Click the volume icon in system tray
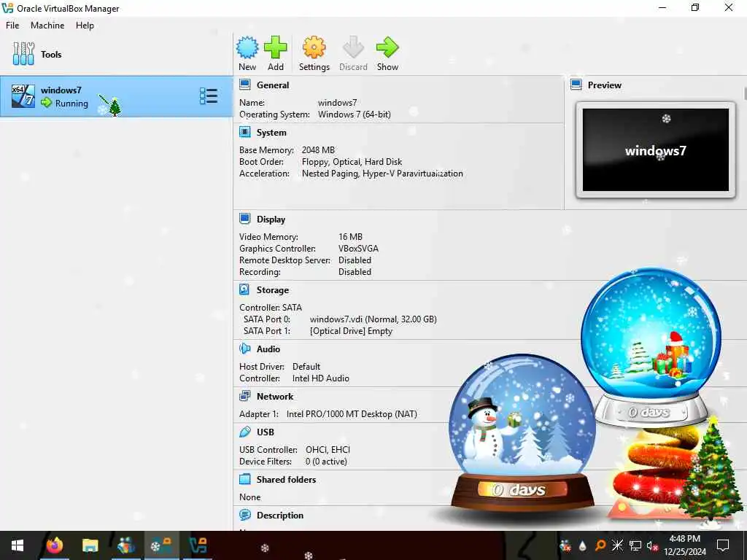747x560 pixels. [x=652, y=545]
